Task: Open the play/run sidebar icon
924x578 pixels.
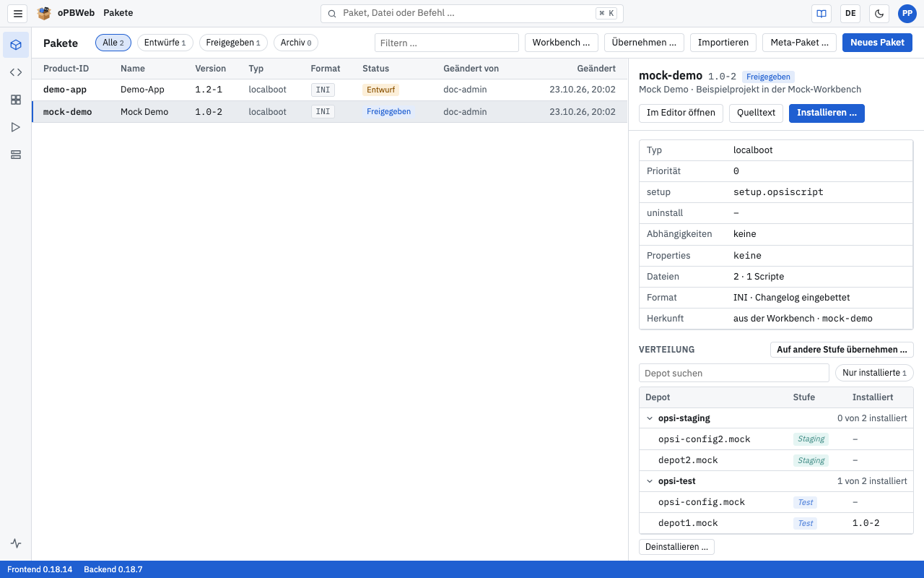Action: click(x=16, y=127)
